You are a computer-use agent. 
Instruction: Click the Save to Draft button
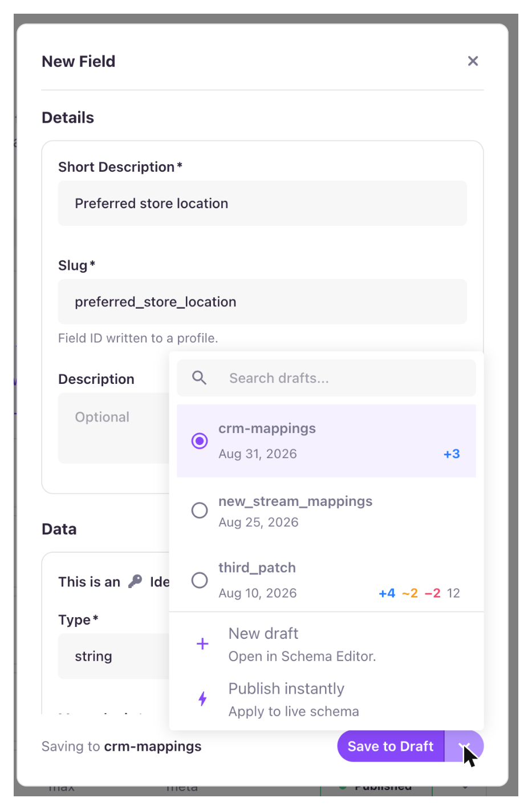(391, 746)
